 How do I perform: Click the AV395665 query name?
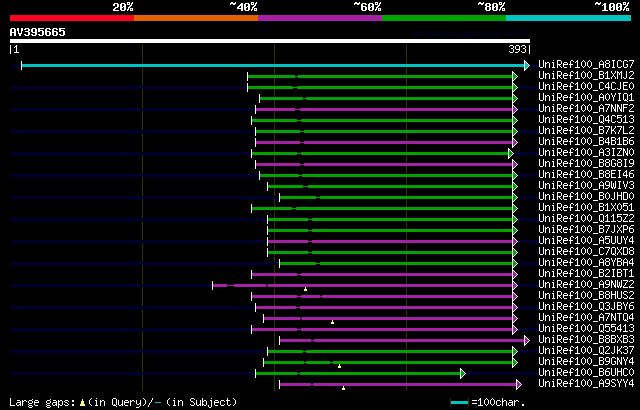click(38, 32)
